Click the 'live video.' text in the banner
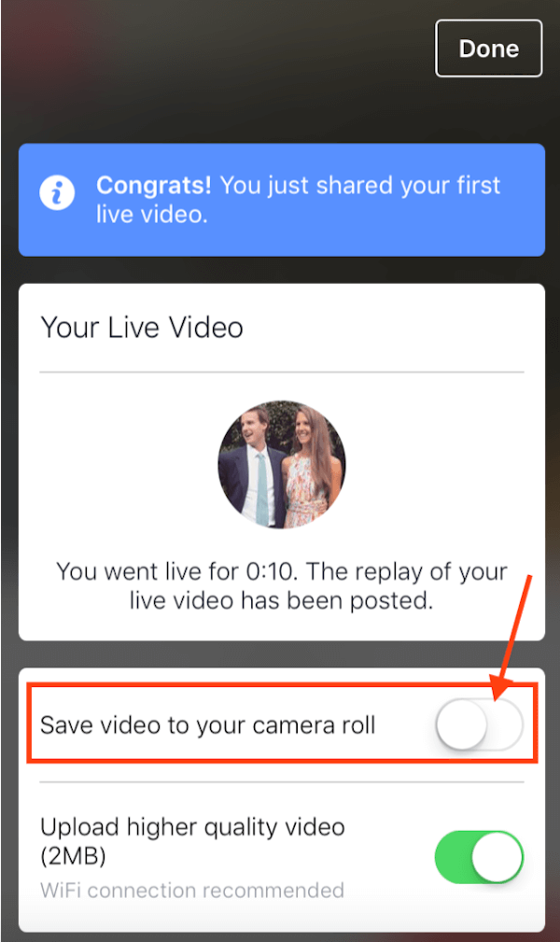Screen dimensions: 560x942 (x=152, y=215)
